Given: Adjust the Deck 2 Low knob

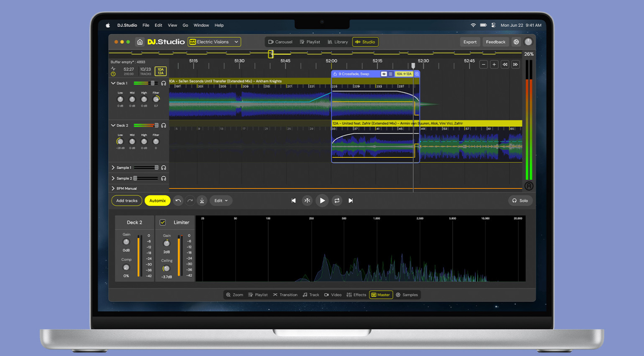Looking at the screenshot, I should (x=120, y=141).
